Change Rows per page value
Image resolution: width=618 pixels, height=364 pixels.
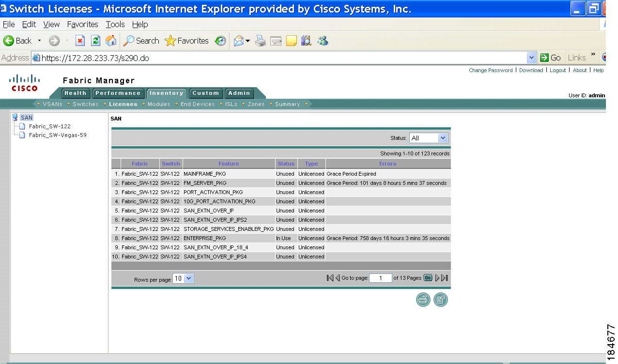point(183,278)
